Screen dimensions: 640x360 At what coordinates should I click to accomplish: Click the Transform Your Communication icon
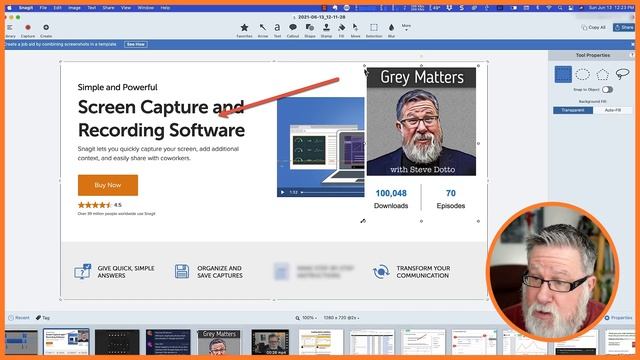[x=381, y=271]
